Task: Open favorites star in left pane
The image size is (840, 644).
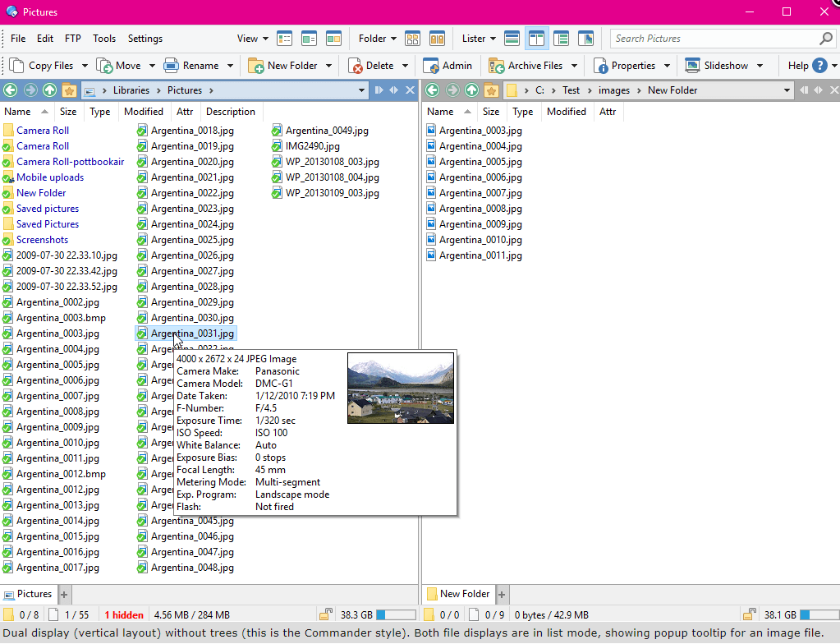Action: (69, 90)
